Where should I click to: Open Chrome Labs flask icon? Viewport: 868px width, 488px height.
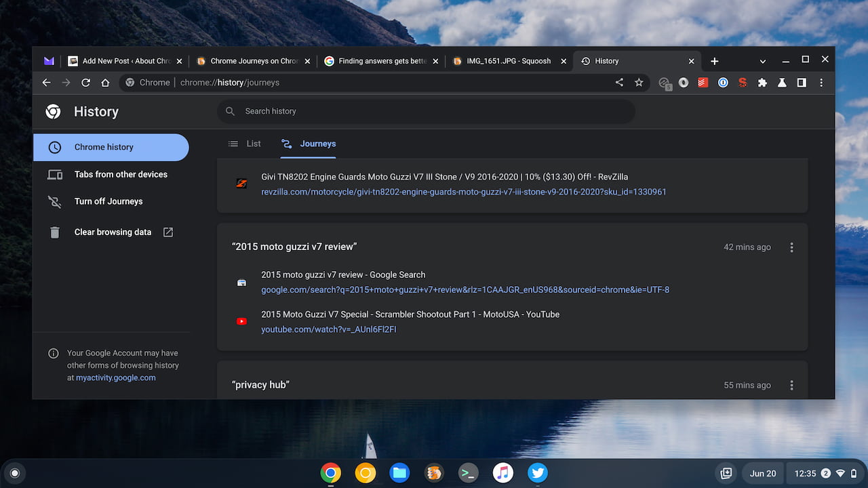[x=782, y=83]
